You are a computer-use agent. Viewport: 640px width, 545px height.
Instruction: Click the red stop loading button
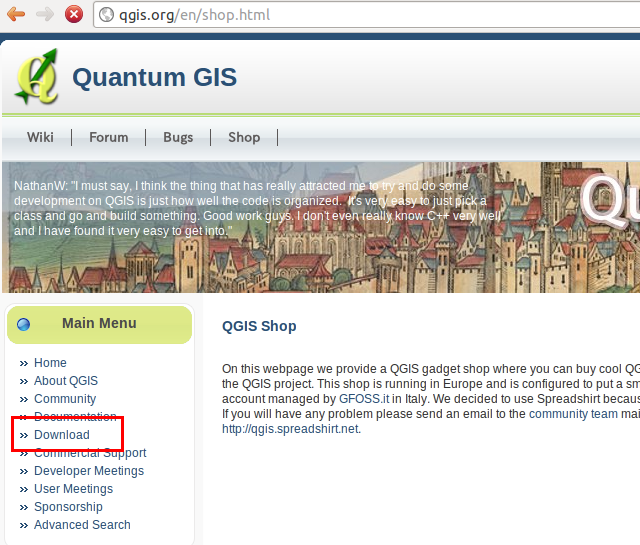(x=74, y=14)
